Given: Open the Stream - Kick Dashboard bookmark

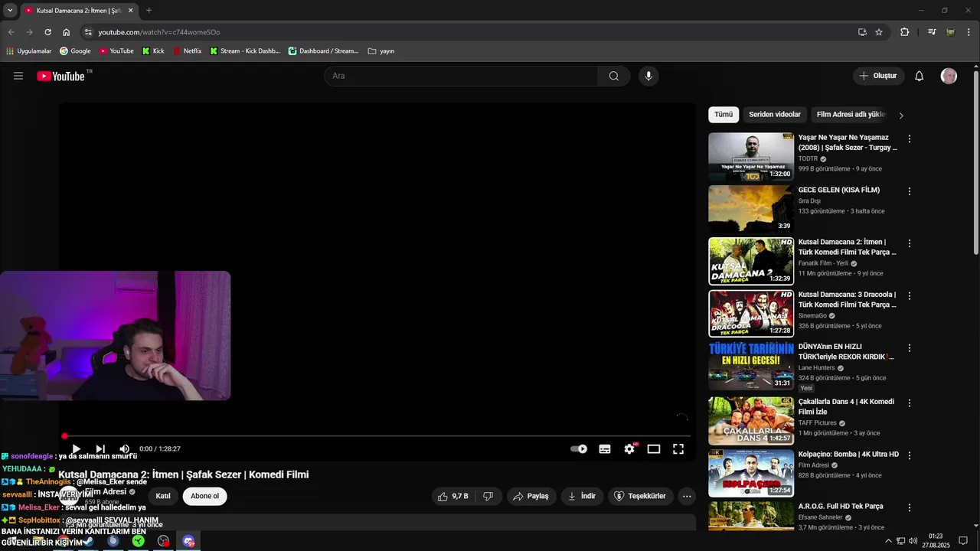Looking at the screenshot, I should point(244,51).
